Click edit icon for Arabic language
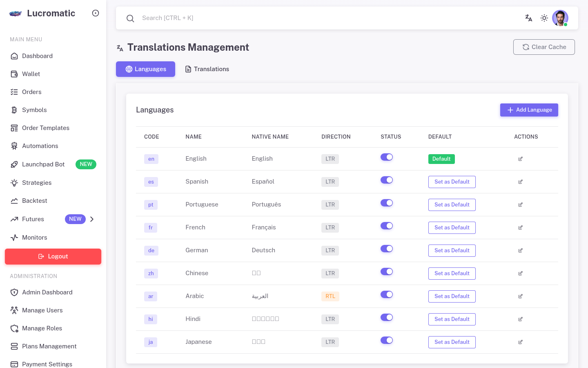This screenshot has height=368, width=588. 520,296
